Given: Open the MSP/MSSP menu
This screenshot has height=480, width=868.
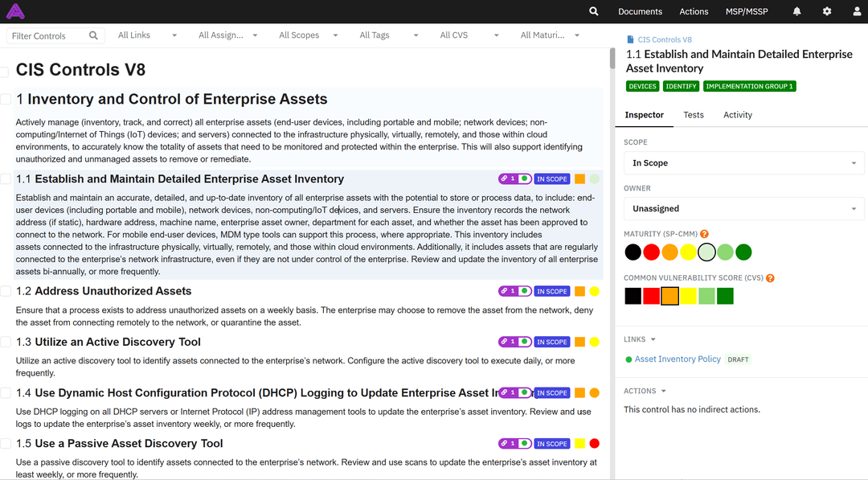Looking at the screenshot, I should tap(747, 11).
